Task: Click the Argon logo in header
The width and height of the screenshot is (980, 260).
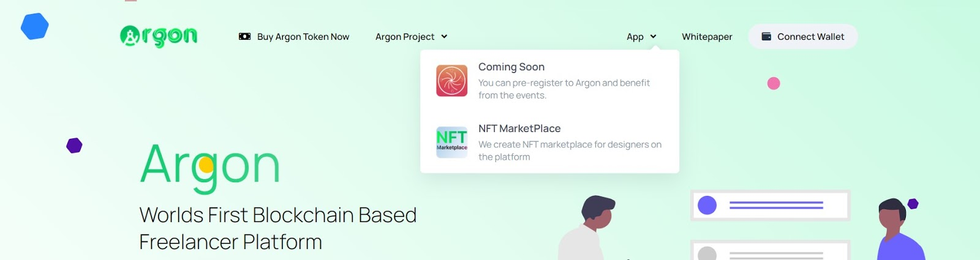Action: [159, 36]
